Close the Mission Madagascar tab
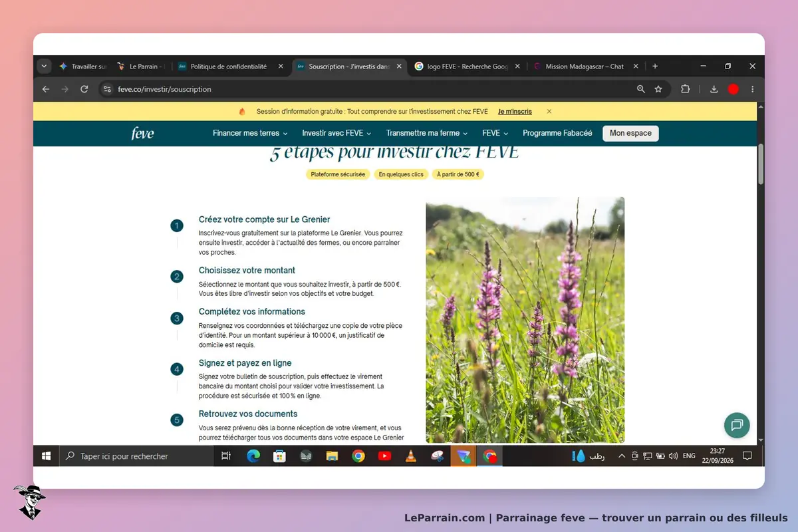The width and height of the screenshot is (798, 532). click(x=636, y=66)
